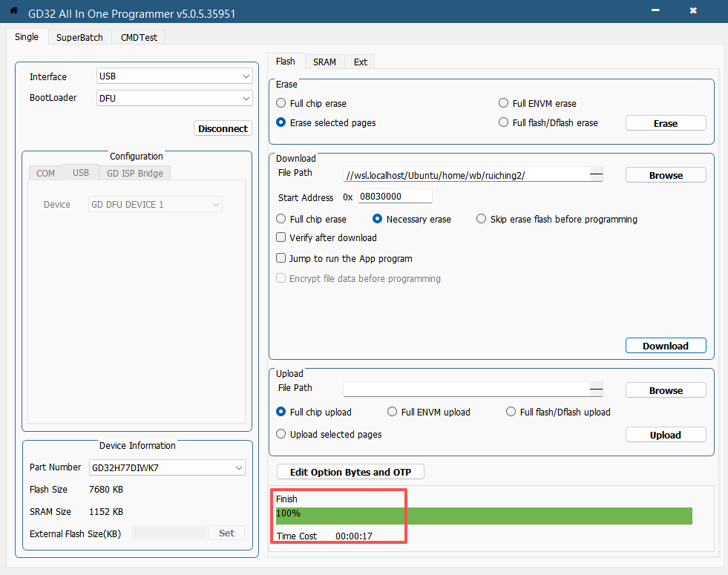Open the COM configuration tab
This screenshot has width=728, height=575.
(x=45, y=173)
